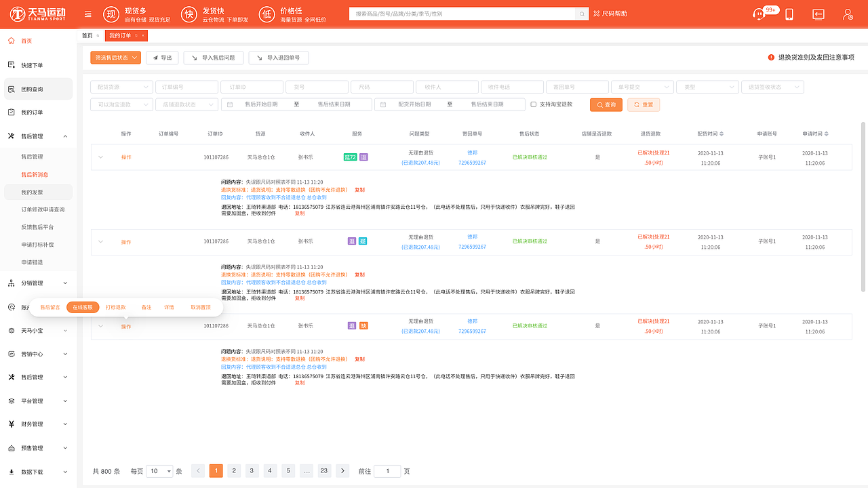868x488 pixels.
Task: Click the 重置 reset button
Action: 643,104
